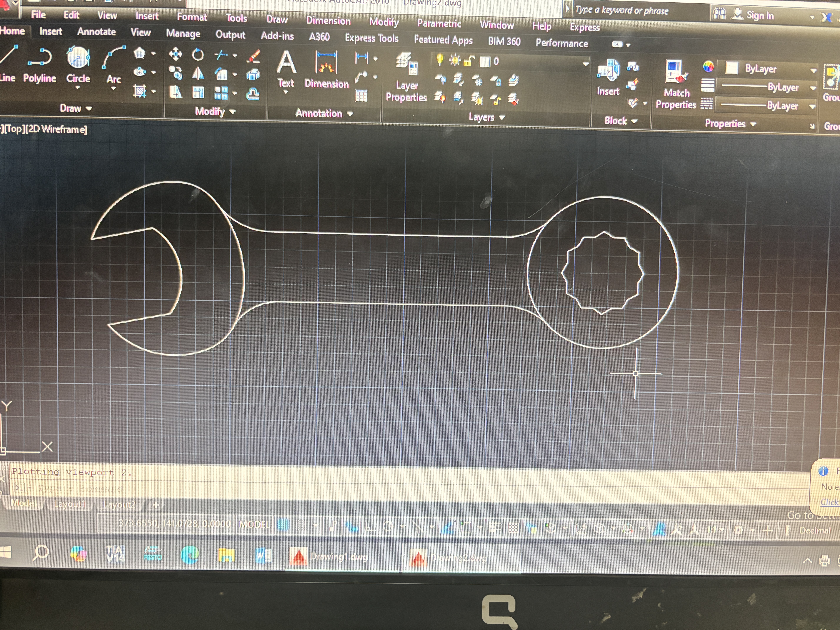The image size is (840, 630).
Task: Toggle grid display in status bar
Action: [x=283, y=525]
